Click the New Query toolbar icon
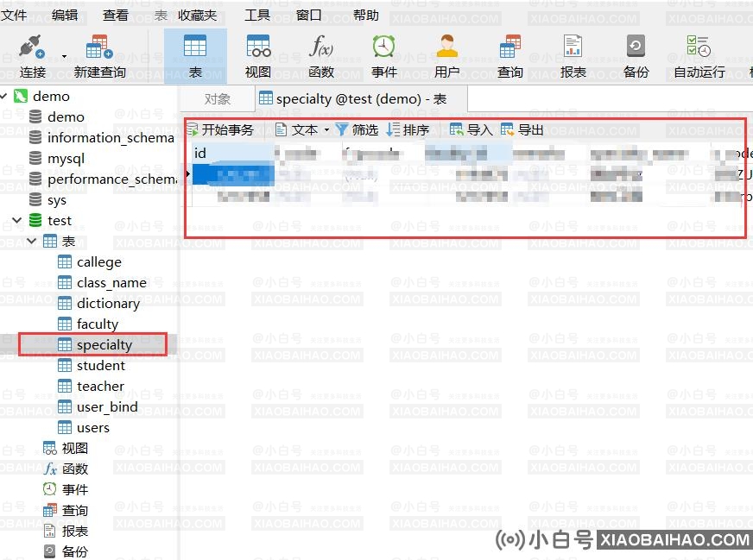This screenshot has width=753, height=560. [x=99, y=47]
